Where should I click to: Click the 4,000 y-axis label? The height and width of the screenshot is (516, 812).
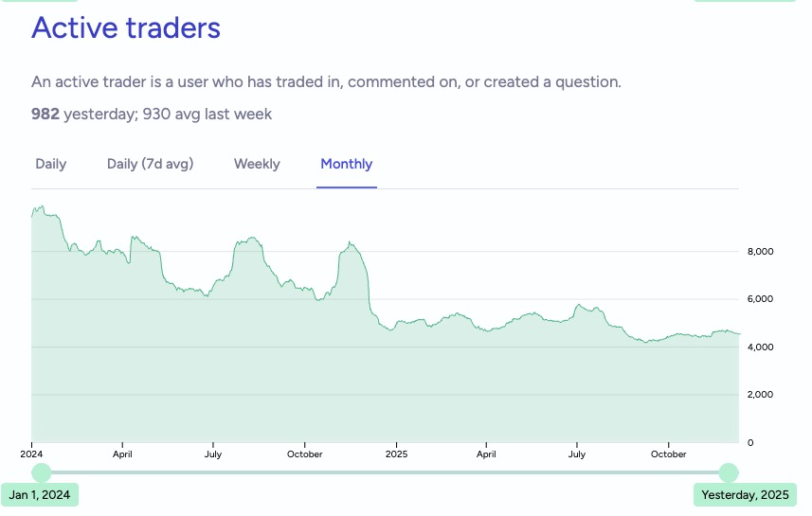click(x=762, y=347)
